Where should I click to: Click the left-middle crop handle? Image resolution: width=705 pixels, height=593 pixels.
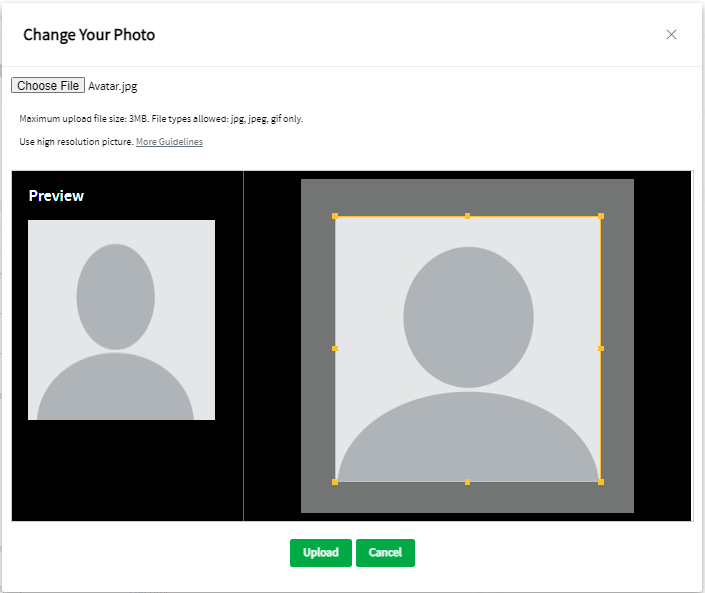335,349
